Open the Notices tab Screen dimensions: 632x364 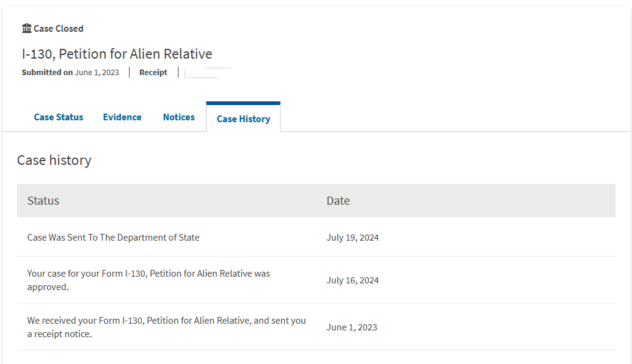179,117
